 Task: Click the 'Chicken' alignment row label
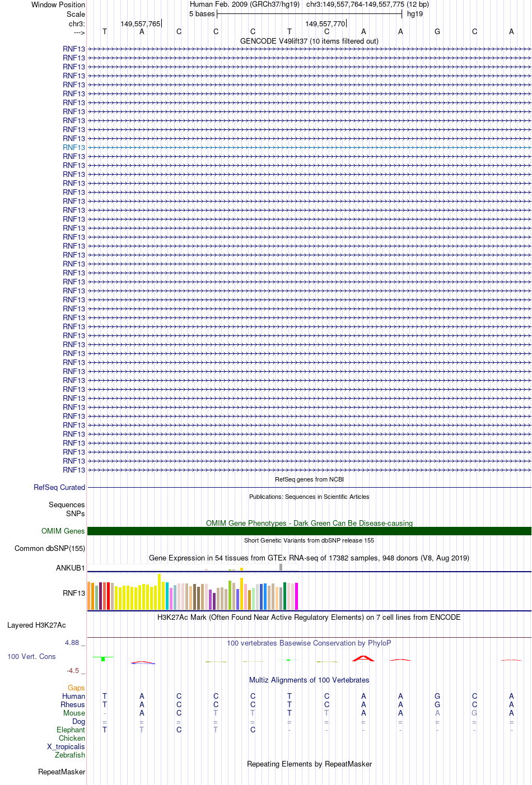pyautogui.click(x=72, y=738)
